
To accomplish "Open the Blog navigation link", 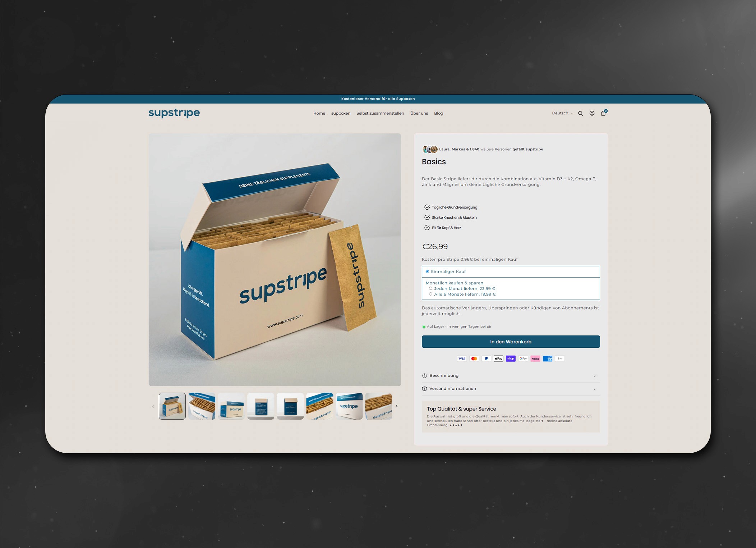I will [438, 113].
